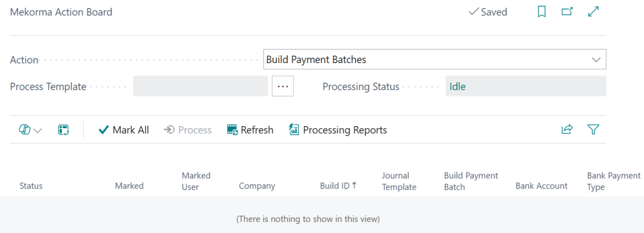Click the Mekorma Action Board title

pyautogui.click(x=61, y=12)
